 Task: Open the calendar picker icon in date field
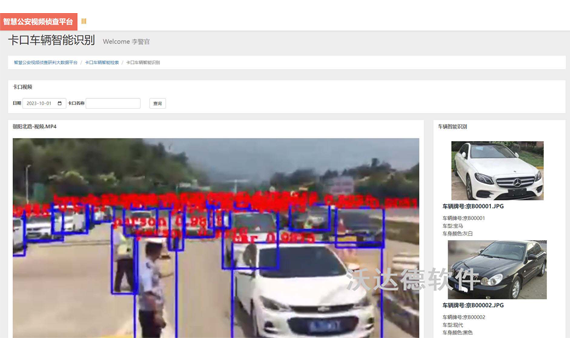60,104
